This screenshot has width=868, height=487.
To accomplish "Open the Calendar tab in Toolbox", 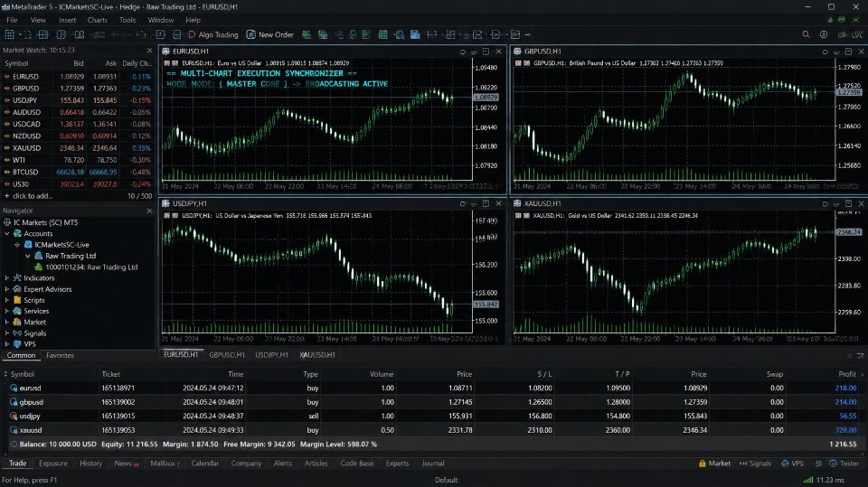I will point(205,464).
